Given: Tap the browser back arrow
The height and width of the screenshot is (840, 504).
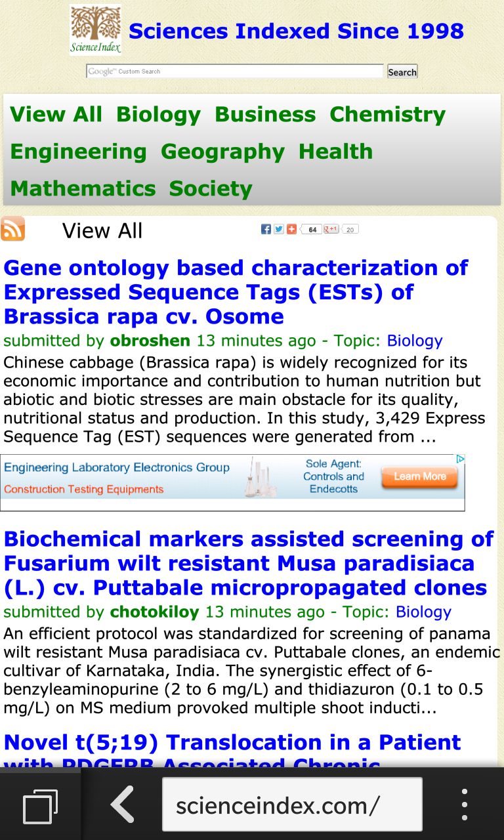Looking at the screenshot, I should (122, 805).
